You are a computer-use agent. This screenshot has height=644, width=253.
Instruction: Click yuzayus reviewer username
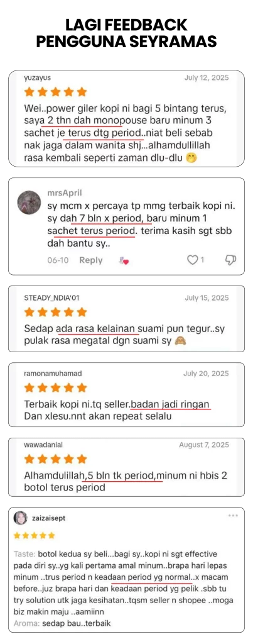(37, 77)
